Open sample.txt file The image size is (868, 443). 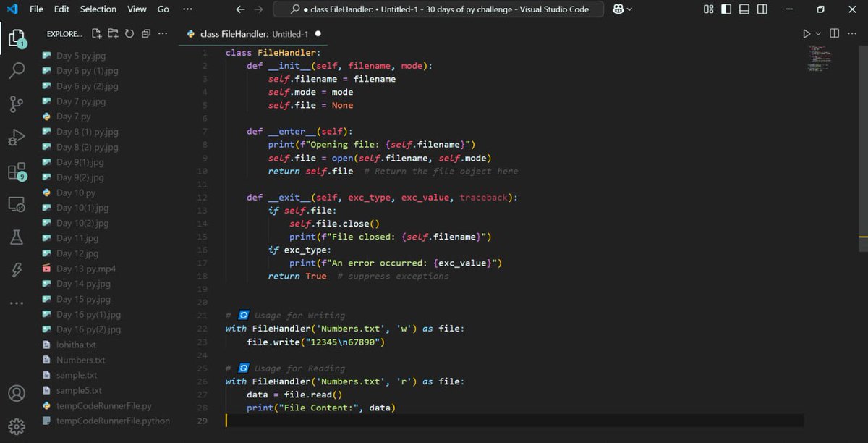(x=77, y=375)
